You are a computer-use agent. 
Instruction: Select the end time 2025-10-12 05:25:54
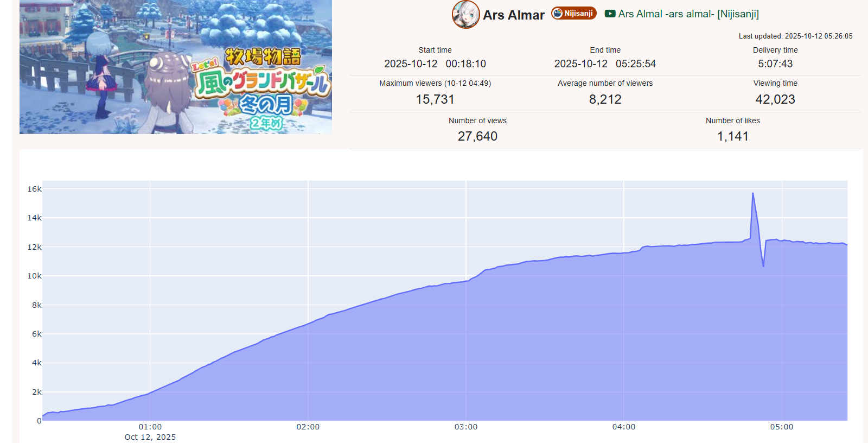(605, 64)
